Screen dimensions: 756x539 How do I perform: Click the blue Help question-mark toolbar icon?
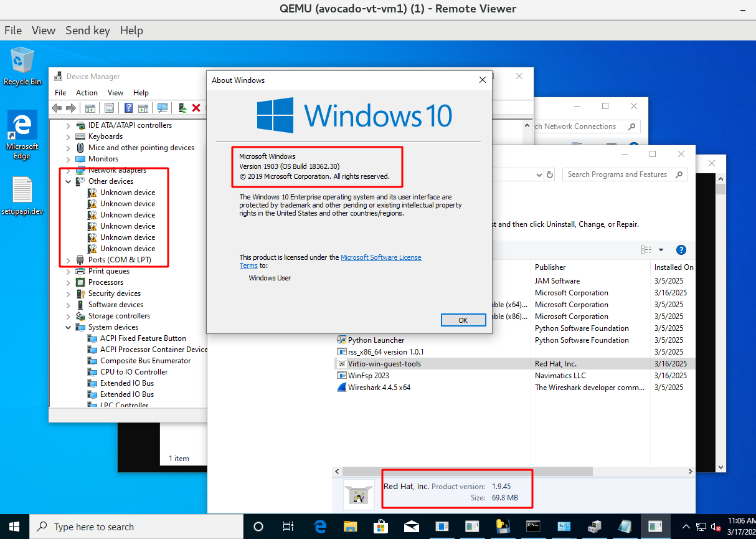point(129,108)
